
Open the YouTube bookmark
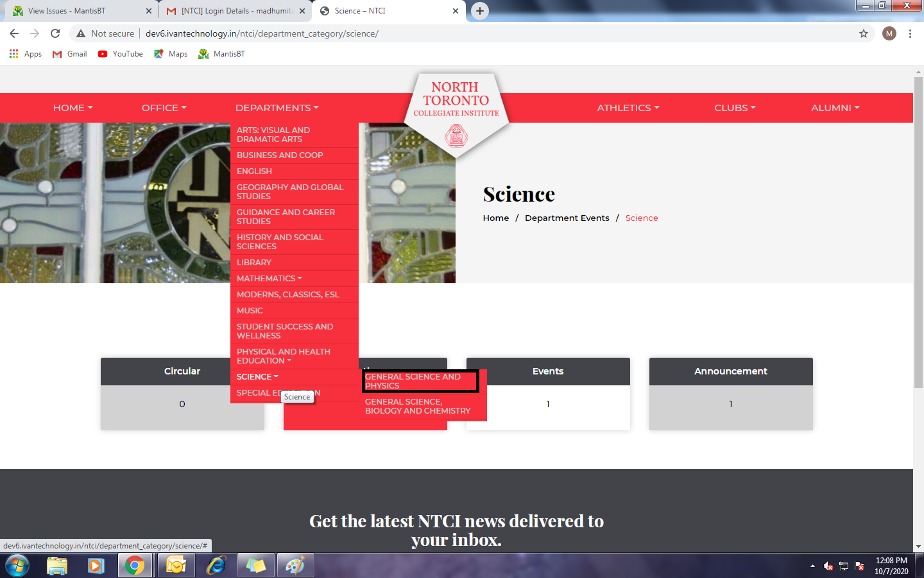[x=121, y=54]
